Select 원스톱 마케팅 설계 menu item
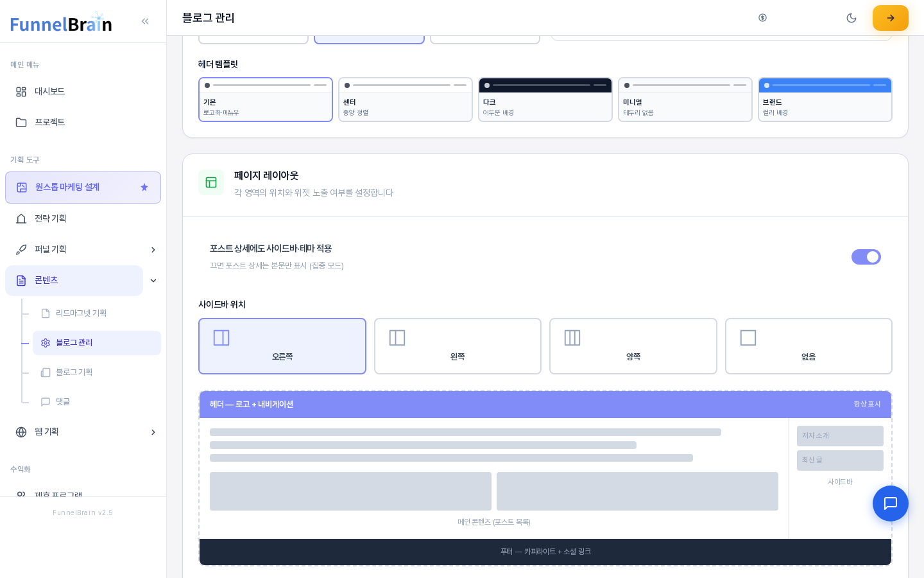924x578 pixels. 83,188
